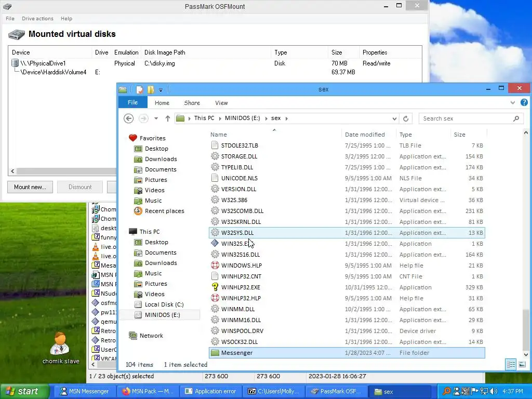Click volume speaker tray icon

[x=494, y=391]
